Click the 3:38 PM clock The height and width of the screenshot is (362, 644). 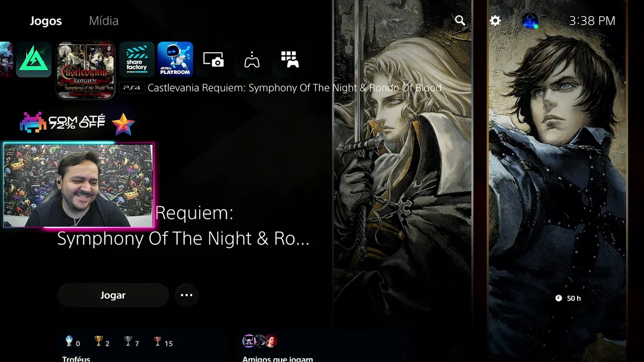[592, 21]
